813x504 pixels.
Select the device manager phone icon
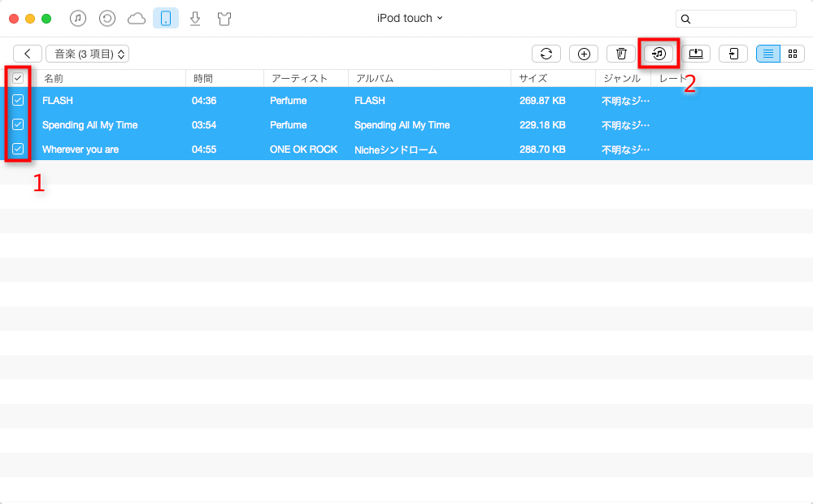(166, 19)
